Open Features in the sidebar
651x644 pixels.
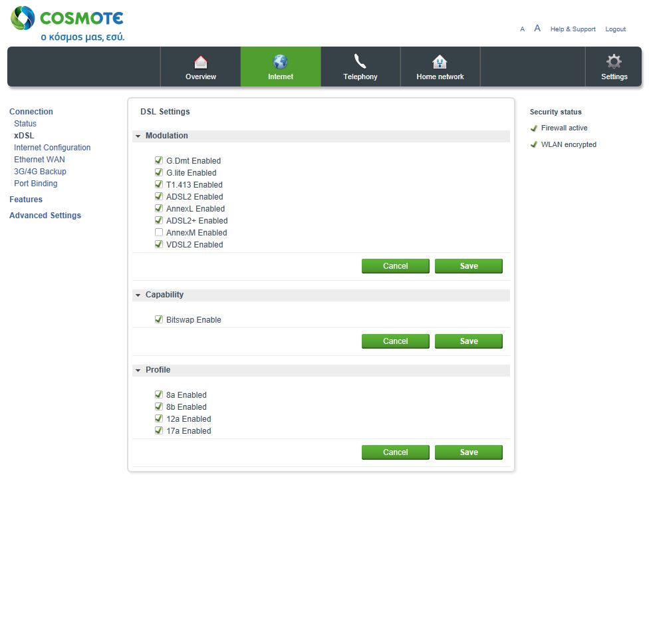[26, 200]
